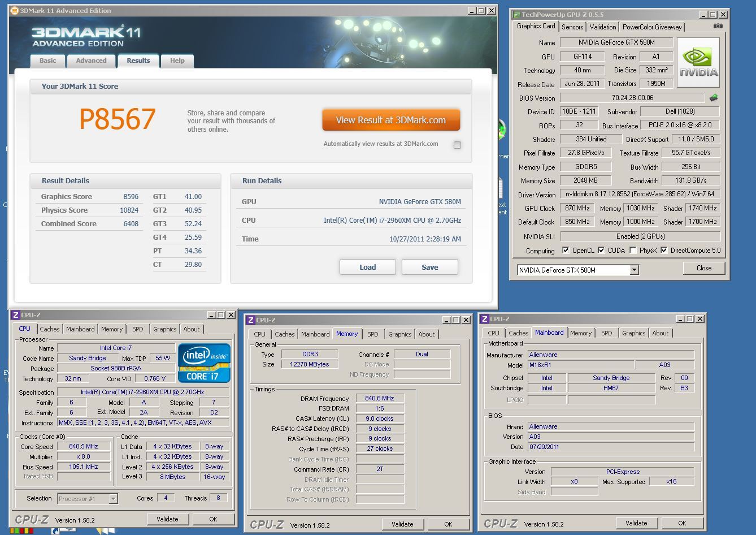756x535 pixels.
Task: Open Caches tab in CPU-Z CPU window
Action: pos(50,329)
